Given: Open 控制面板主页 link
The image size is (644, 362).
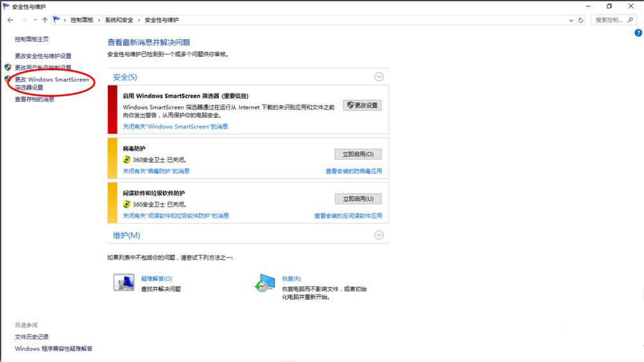Looking at the screenshot, I should pos(31,39).
